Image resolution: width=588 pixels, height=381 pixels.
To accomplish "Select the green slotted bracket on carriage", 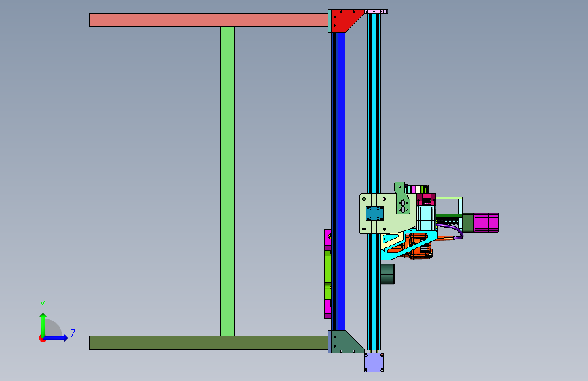I will pyautogui.click(x=402, y=199).
